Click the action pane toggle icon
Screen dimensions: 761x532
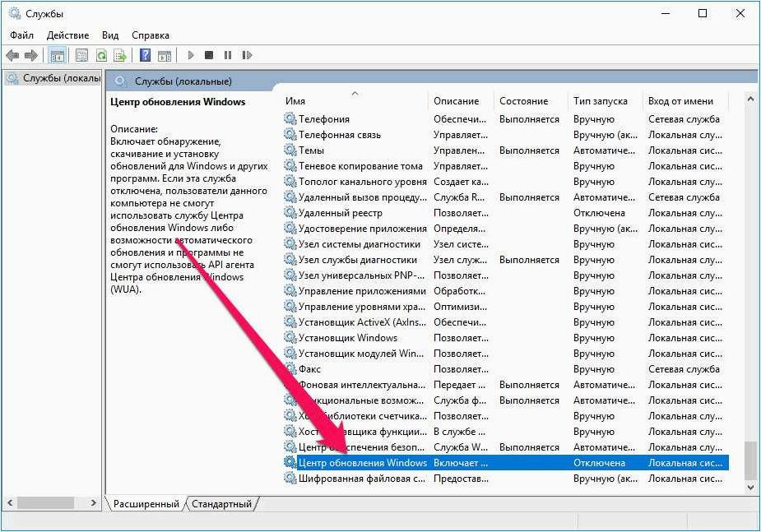tap(165, 55)
